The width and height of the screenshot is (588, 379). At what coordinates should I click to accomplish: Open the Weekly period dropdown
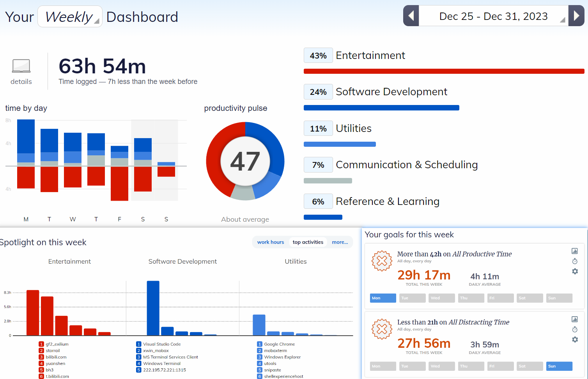70,17
